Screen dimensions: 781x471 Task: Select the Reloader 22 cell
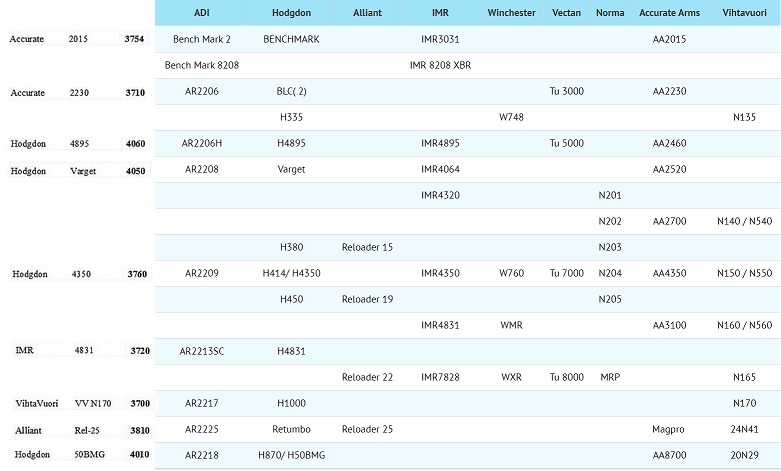(x=368, y=377)
